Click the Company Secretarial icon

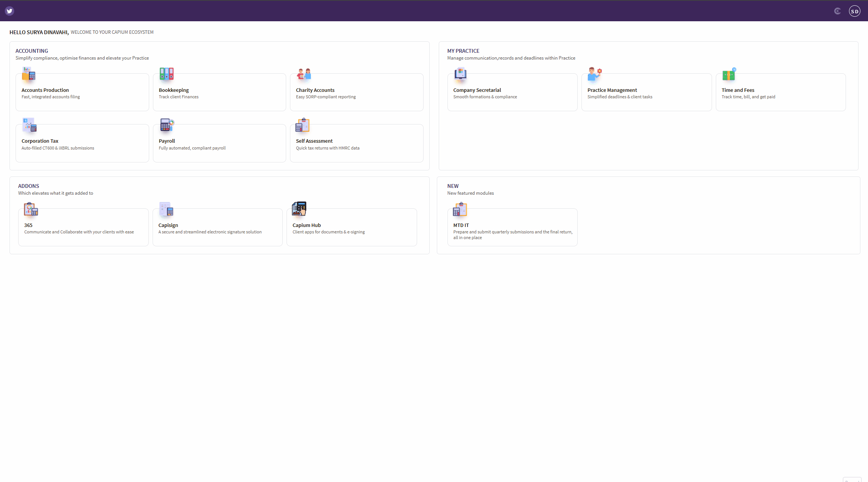click(460, 74)
